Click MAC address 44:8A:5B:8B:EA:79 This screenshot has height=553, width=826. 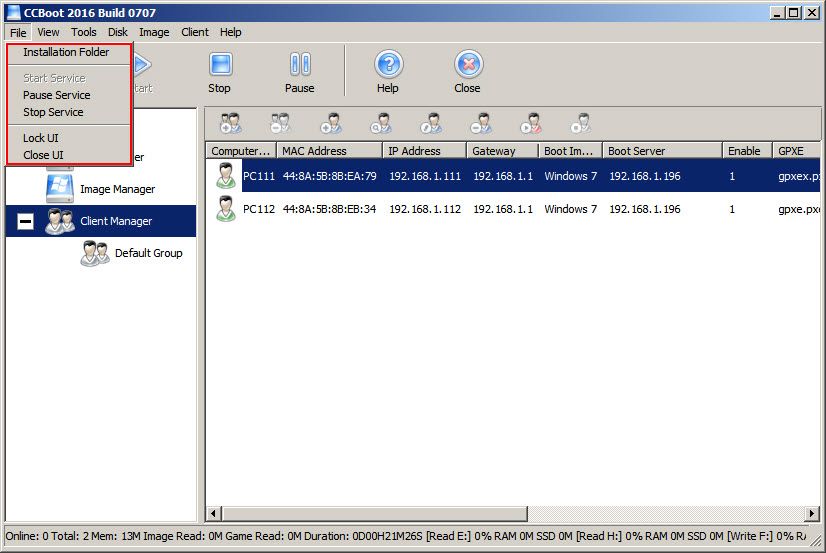pos(330,176)
